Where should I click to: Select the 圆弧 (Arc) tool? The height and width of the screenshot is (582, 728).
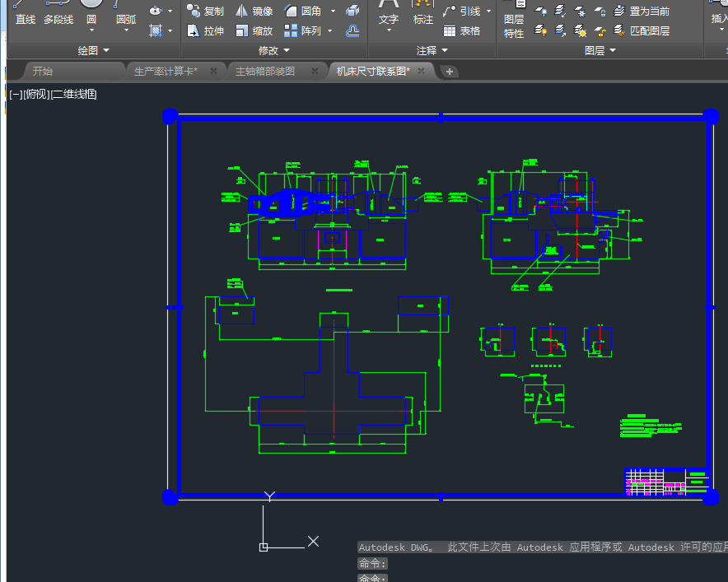[x=126, y=13]
